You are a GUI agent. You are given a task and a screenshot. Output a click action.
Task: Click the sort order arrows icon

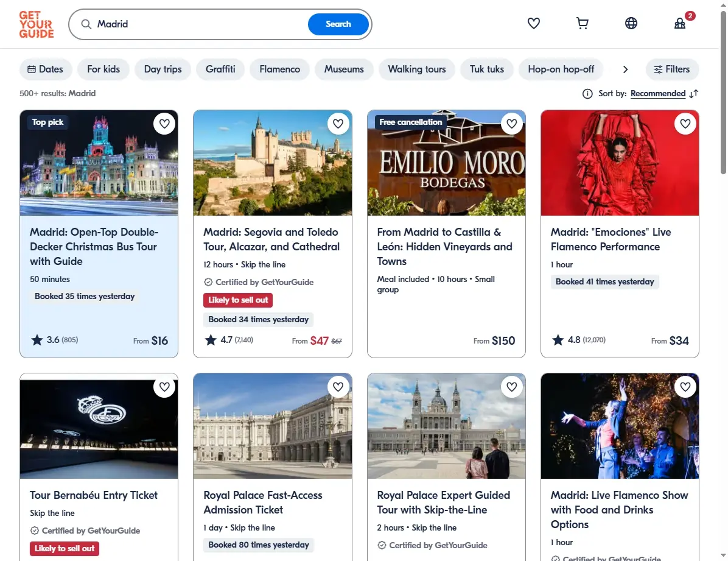coord(694,94)
